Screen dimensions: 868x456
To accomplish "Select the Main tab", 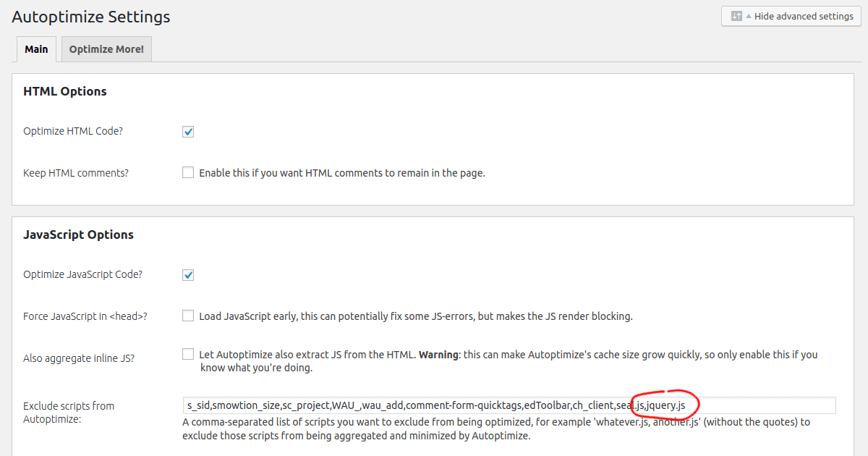I will pos(36,49).
